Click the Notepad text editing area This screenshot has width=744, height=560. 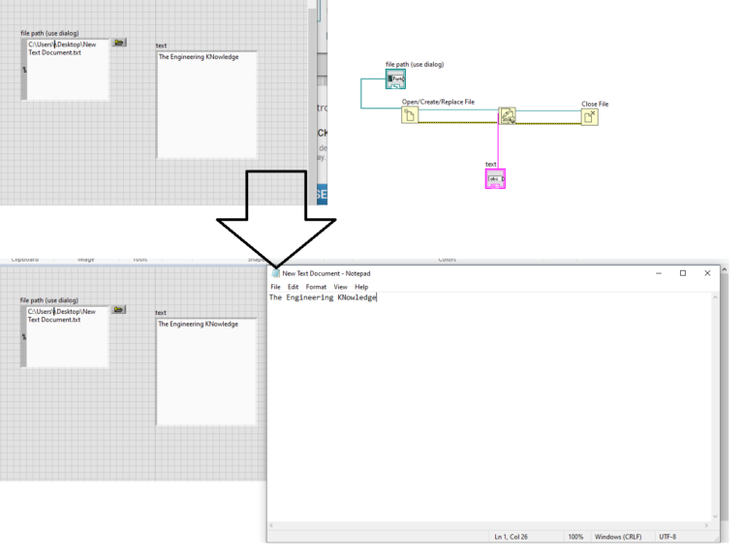[484, 407]
